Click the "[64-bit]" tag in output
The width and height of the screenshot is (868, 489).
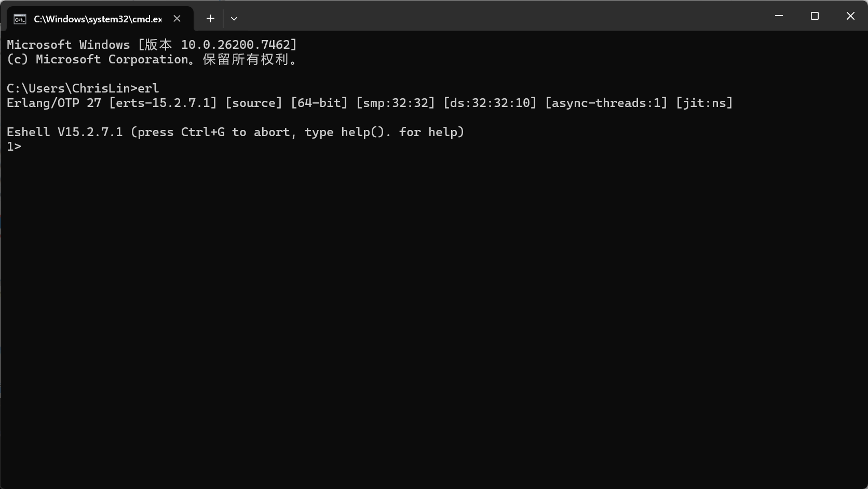click(319, 102)
